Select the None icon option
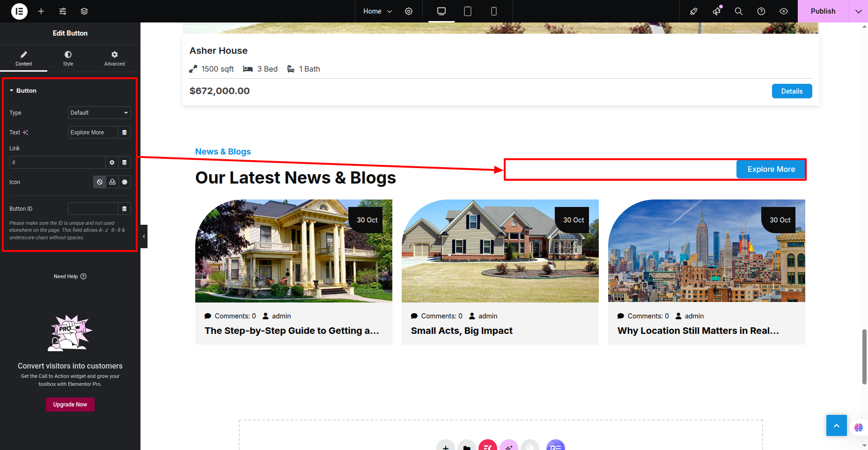The width and height of the screenshot is (868, 450). point(100,182)
